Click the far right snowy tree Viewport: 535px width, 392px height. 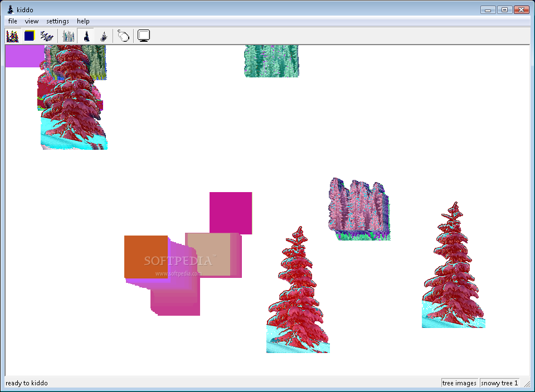point(454,265)
